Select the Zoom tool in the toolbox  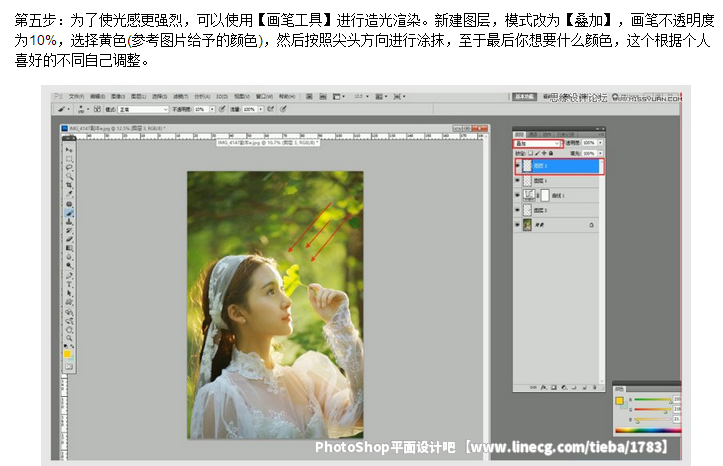[x=69, y=338]
